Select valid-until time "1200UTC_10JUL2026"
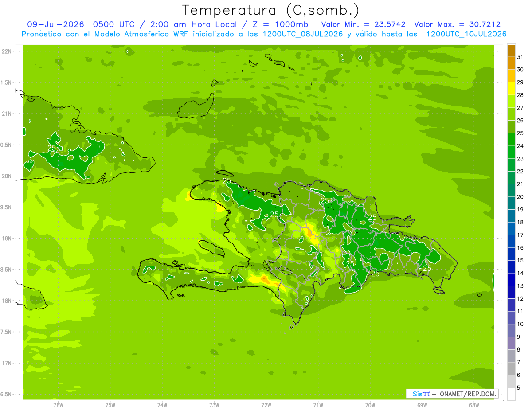This screenshot has width=532, height=411. (466, 34)
